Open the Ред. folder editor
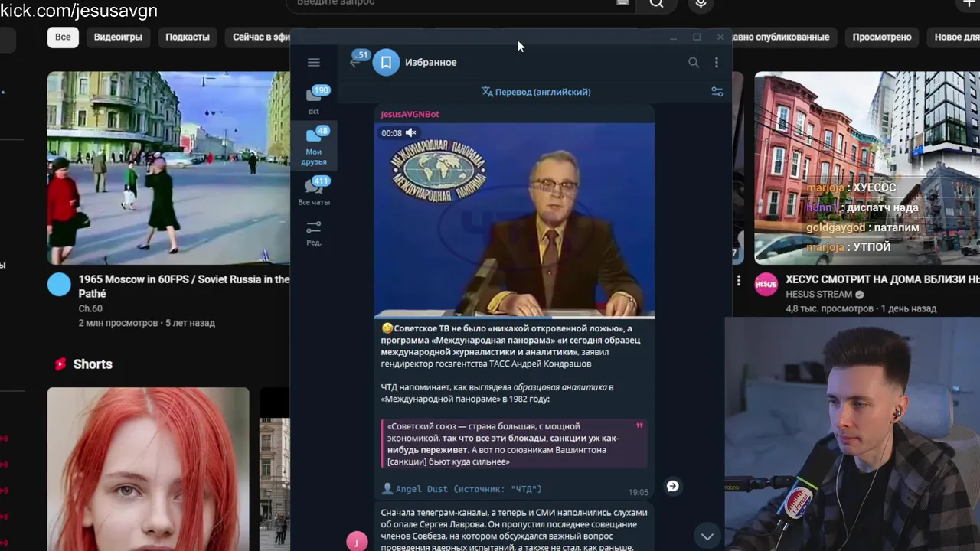This screenshot has height=551, width=980. pyautogui.click(x=314, y=233)
